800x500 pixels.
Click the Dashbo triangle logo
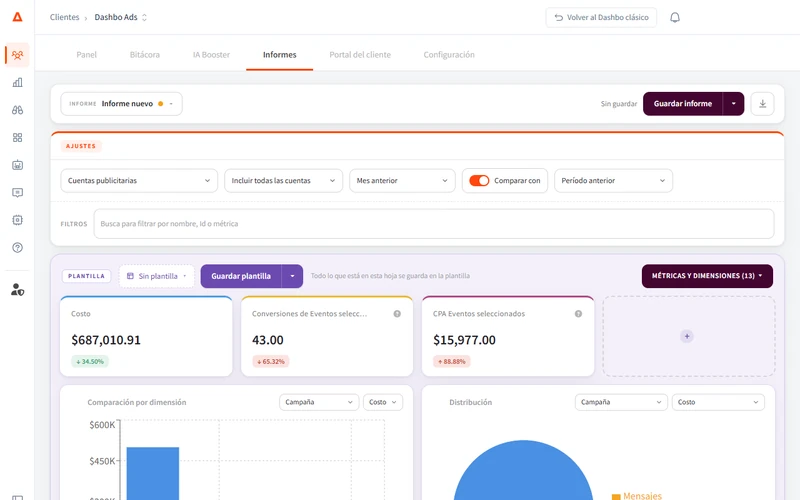point(17,17)
